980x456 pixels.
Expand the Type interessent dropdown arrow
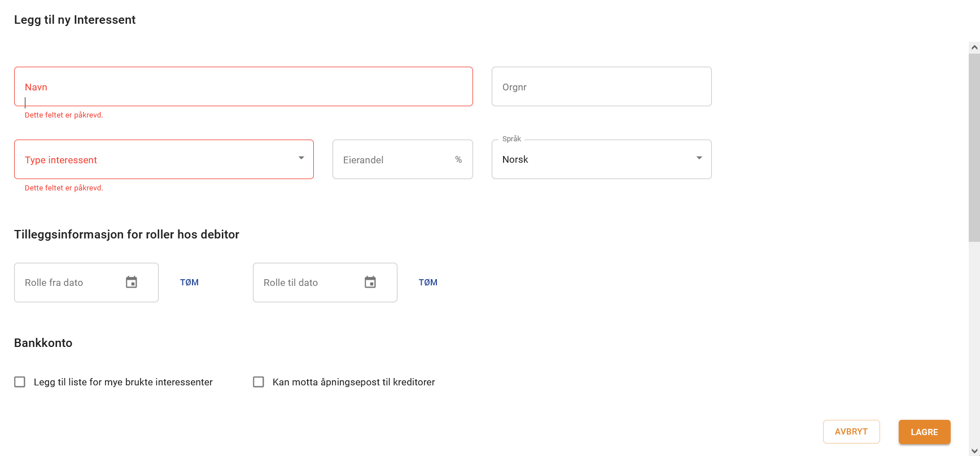click(x=301, y=158)
